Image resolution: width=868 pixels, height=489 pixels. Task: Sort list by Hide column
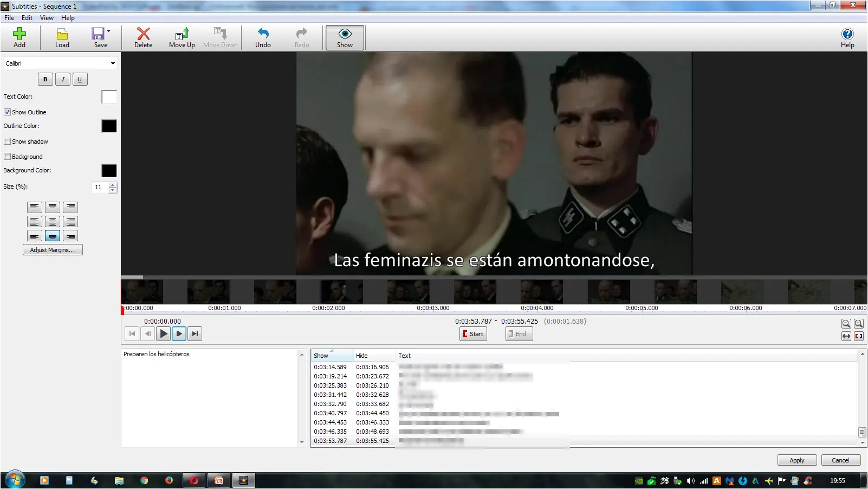(x=374, y=356)
